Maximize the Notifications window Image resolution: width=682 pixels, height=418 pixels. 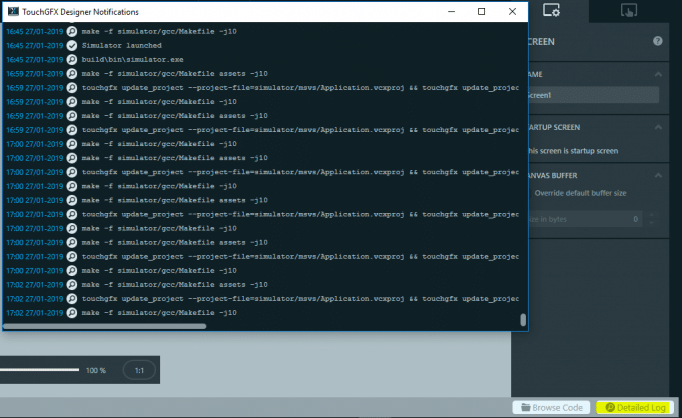tap(481, 11)
